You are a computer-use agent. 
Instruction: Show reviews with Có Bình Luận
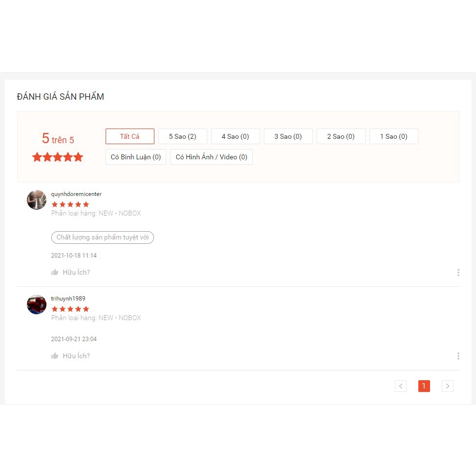136,157
